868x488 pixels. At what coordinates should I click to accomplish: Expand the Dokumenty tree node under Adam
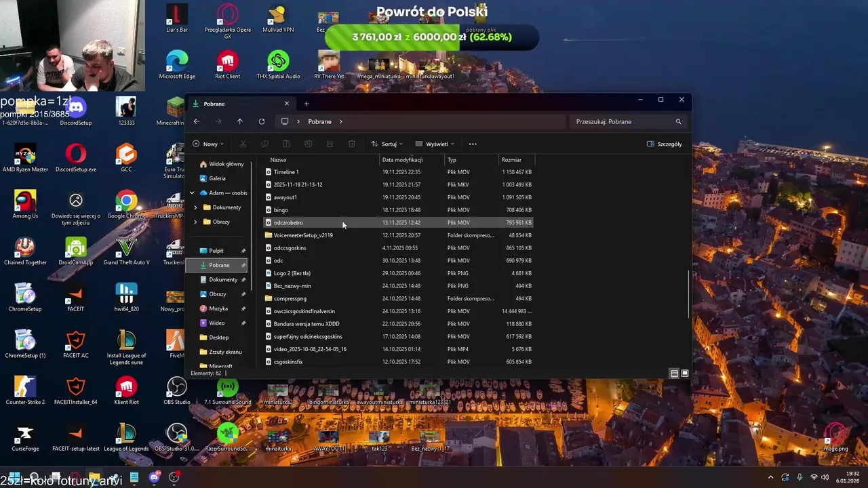click(196, 207)
